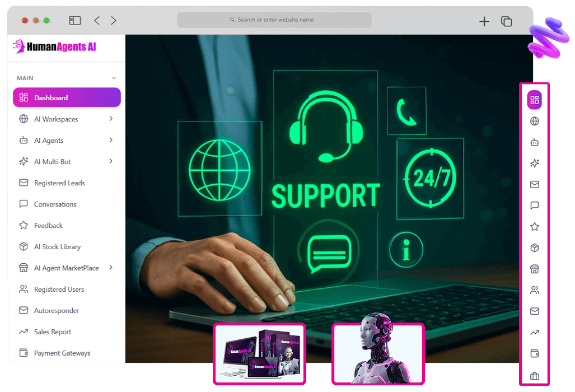Click the globe icon in the right icon strip
This screenshot has width=575, height=392.
pyautogui.click(x=534, y=122)
